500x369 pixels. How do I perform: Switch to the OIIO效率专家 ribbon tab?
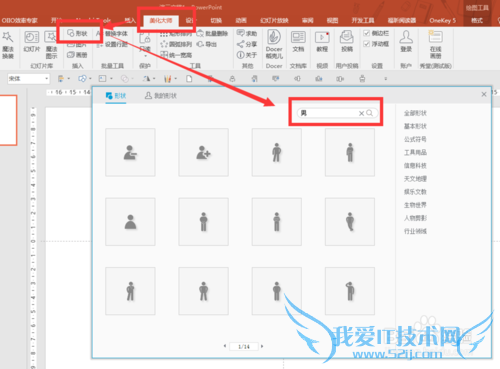[19, 20]
